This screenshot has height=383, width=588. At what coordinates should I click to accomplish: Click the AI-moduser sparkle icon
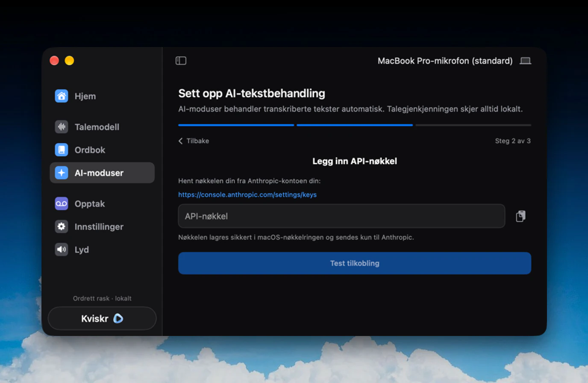62,173
